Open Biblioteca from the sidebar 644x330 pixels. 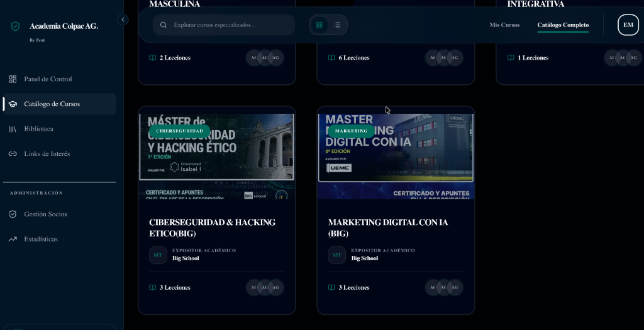(x=59, y=129)
